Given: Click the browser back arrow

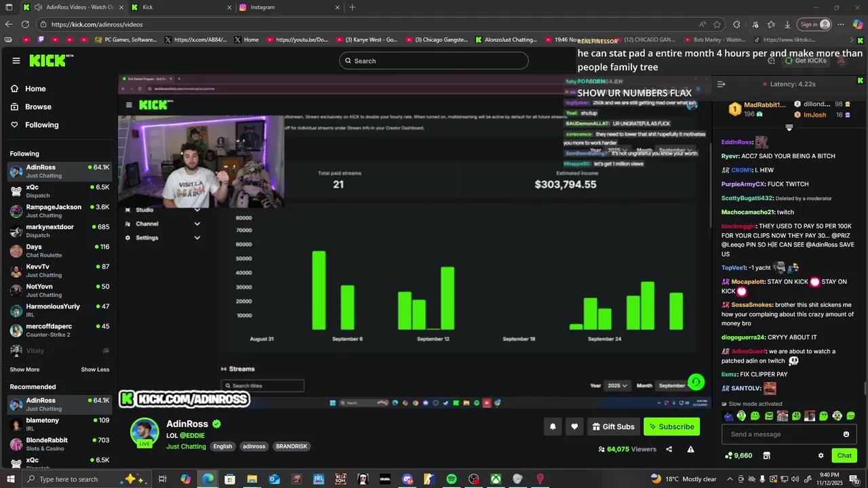Looking at the screenshot, I should click(9, 24).
